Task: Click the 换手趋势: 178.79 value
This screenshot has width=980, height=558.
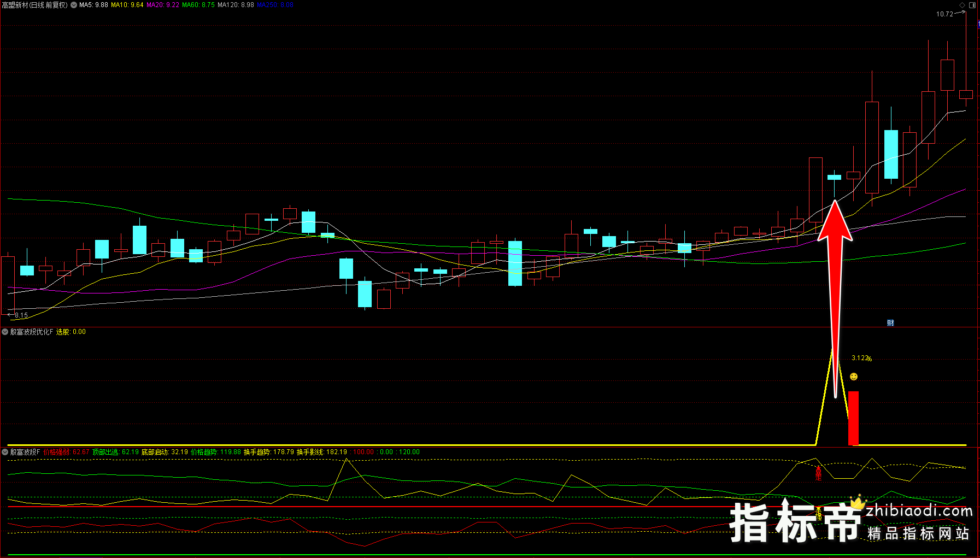Action: coord(269,452)
